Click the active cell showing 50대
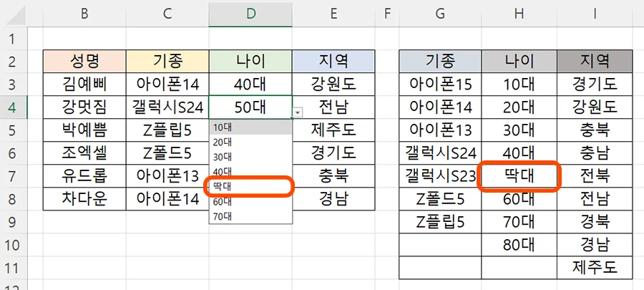The width and height of the screenshot is (644, 290). pyautogui.click(x=250, y=107)
